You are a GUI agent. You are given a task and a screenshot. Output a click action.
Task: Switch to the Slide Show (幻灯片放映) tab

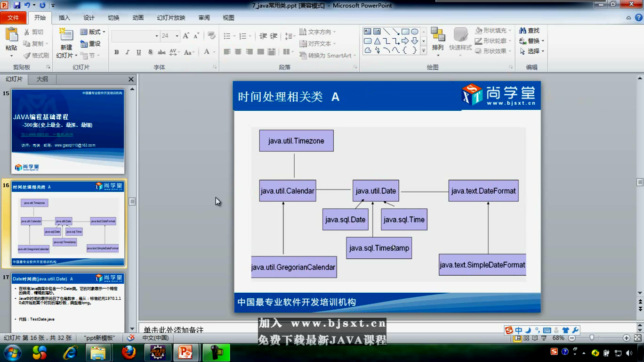171,18
